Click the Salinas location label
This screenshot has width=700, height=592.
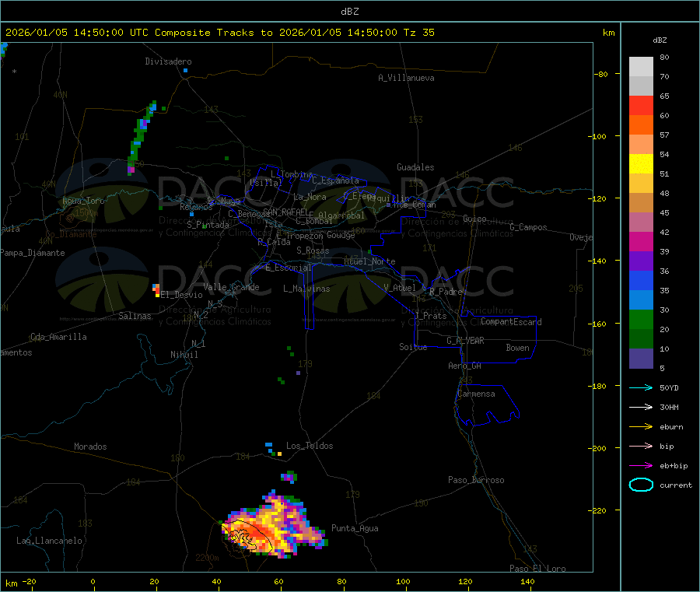pyautogui.click(x=135, y=316)
